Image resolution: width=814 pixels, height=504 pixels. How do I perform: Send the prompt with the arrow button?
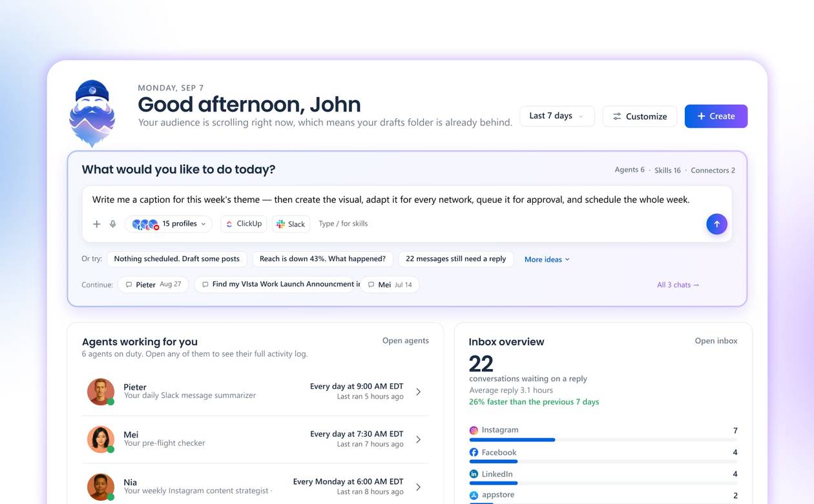click(716, 224)
